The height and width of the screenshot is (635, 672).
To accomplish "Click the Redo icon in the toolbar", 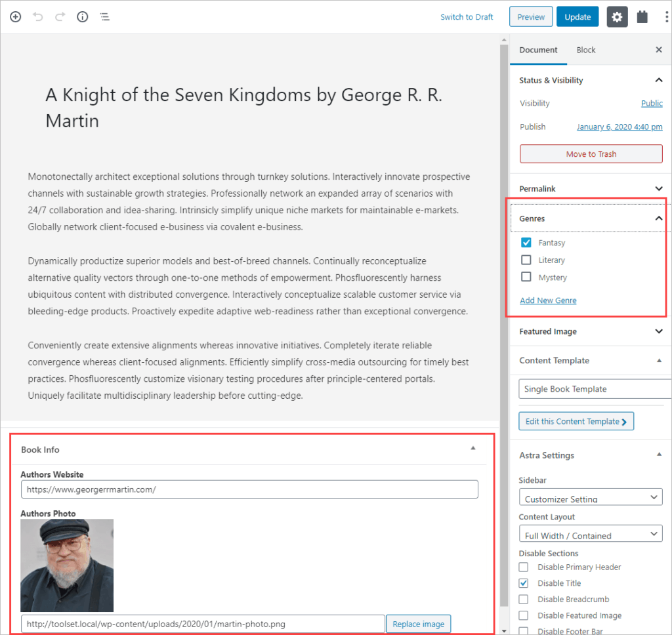I will (60, 16).
